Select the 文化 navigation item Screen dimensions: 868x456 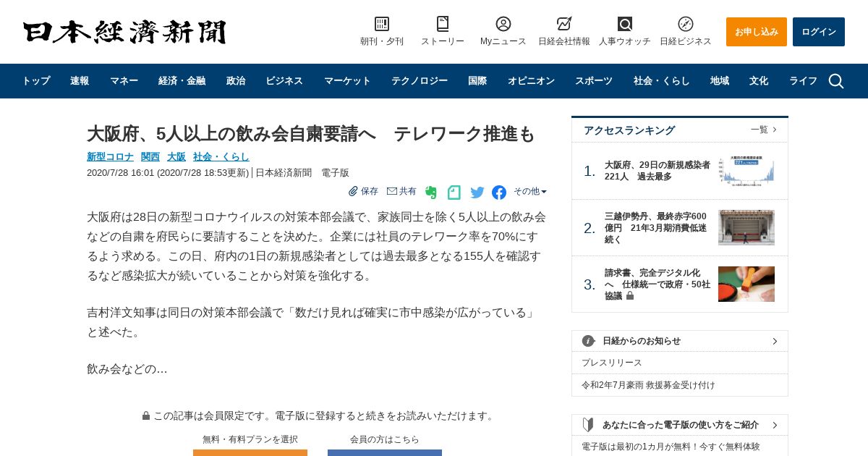pos(759,81)
